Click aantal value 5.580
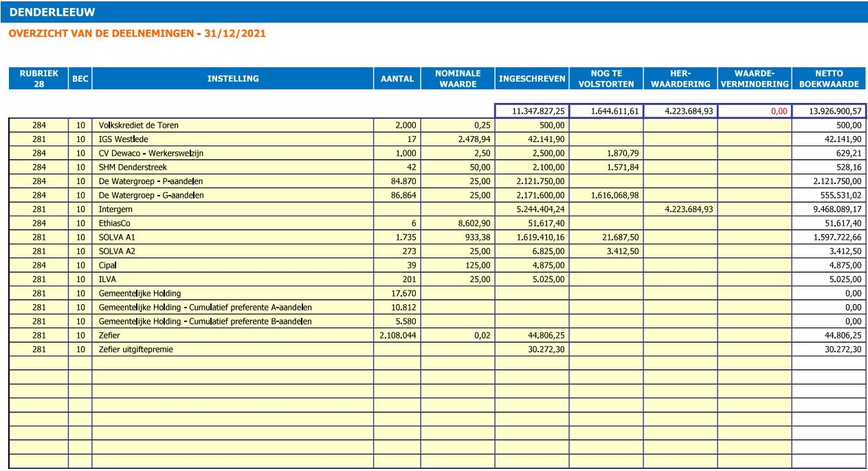The width and height of the screenshot is (868, 471). pyautogui.click(x=397, y=321)
